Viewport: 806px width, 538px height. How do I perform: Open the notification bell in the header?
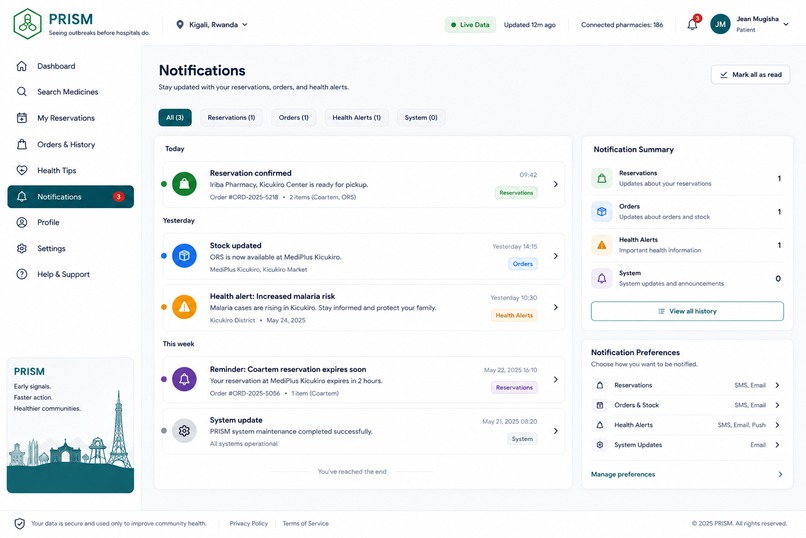[692, 24]
